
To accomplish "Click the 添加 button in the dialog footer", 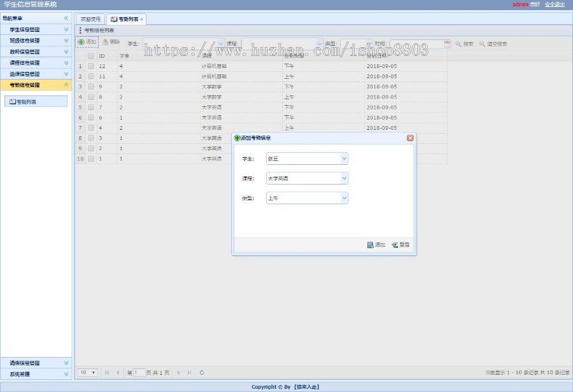I will coord(375,244).
